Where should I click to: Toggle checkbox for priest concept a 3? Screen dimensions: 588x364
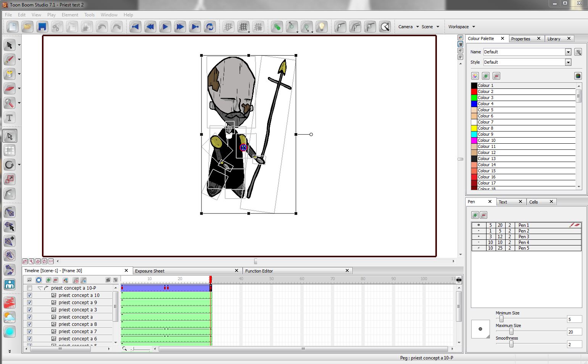coord(29,310)
